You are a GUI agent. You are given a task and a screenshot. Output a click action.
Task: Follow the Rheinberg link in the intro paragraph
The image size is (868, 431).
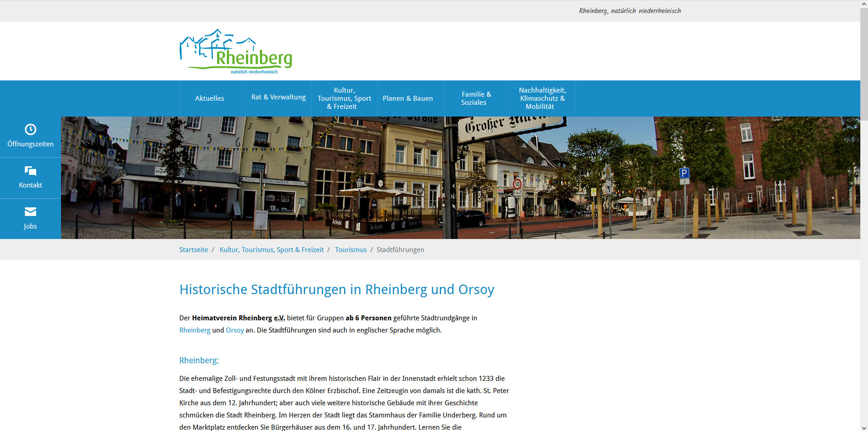coord(194,330)
